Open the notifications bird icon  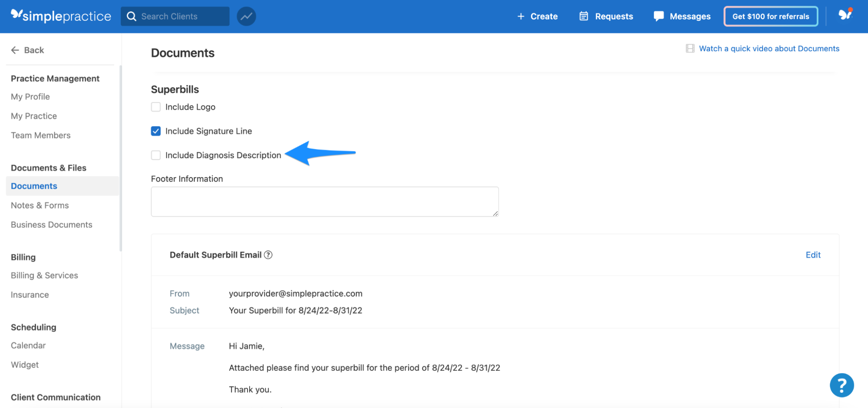846,16
